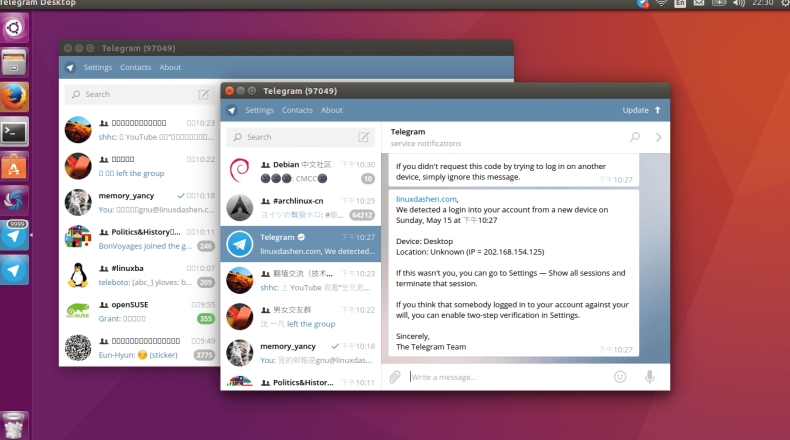The image size is (790, 440).
Task: Click the Telegram paper plane logo icon
Action: pos(232,110)
